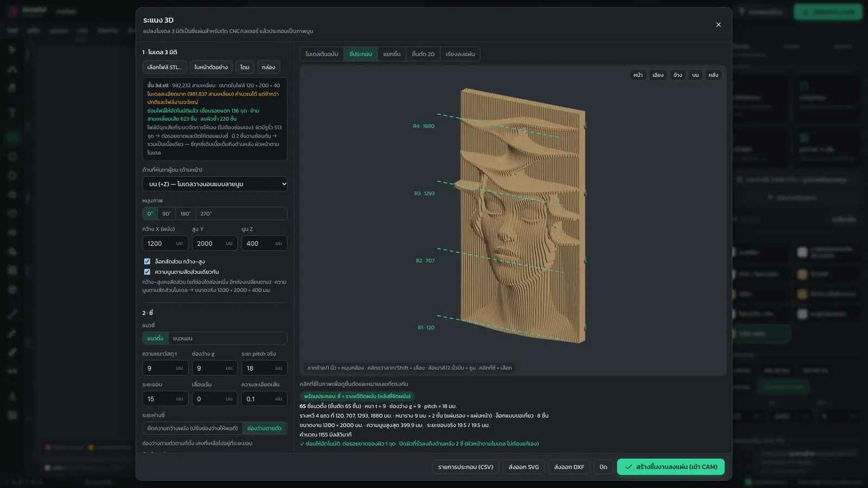This screenshot has width=868, height=488.
Task: Click ส่งออก SVG button
Action: click(x=524, y=467)
